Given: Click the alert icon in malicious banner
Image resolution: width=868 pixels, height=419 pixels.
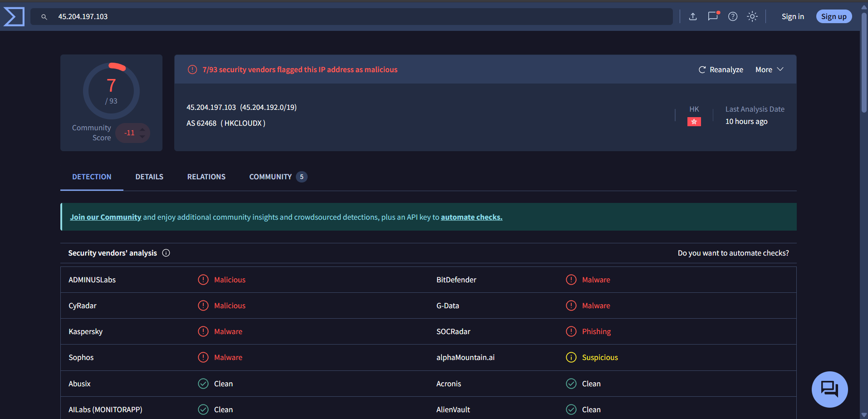Looking at the screenshot, I should point(192,69).
